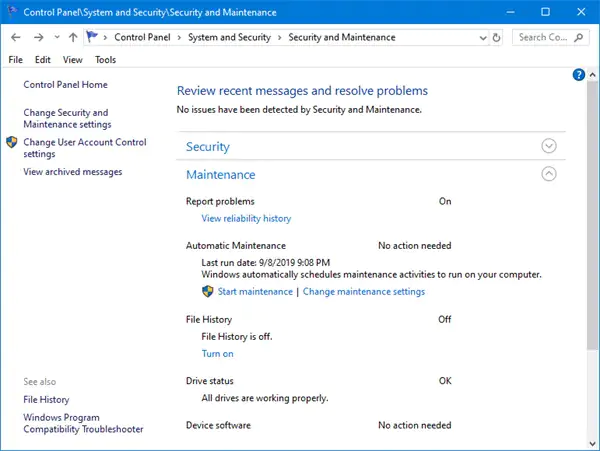
Task: Minimize the Security and Maintenance window
Action: (510, 12)
